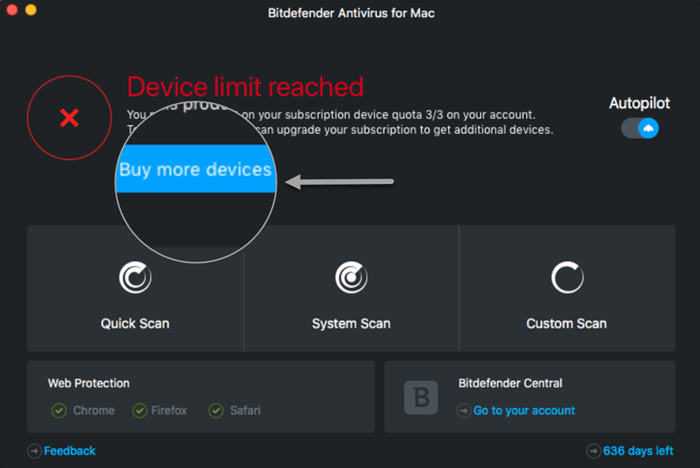Open the Go to your account link
Image resolution: width=700 pixels, height=468 pixels.
(524, 410)
